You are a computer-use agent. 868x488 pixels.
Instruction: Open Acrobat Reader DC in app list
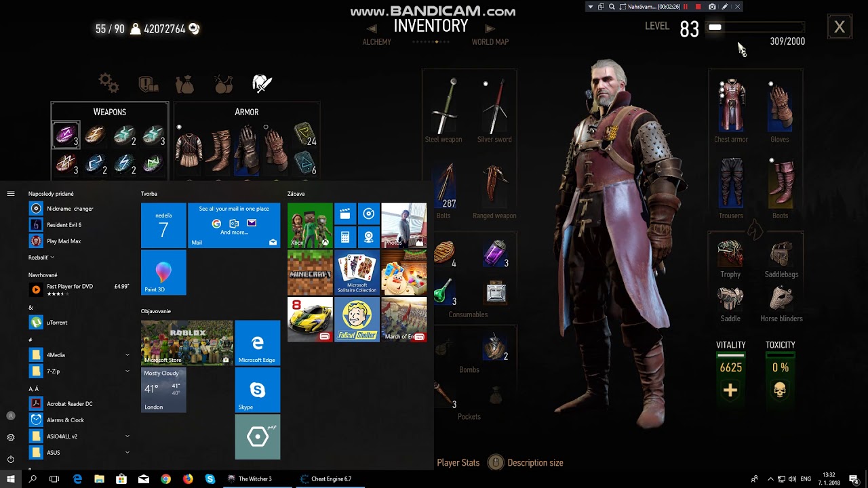(79, 403)
